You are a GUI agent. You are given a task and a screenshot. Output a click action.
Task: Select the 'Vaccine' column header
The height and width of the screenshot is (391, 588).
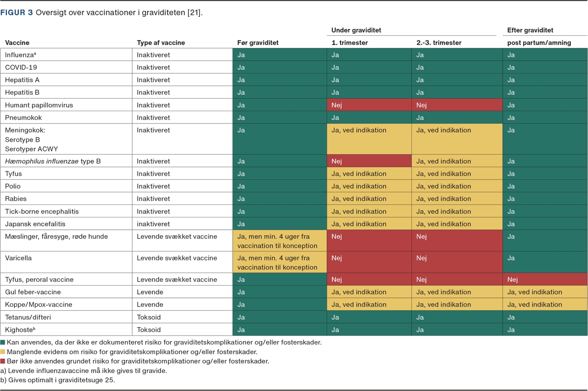(17, 43)
